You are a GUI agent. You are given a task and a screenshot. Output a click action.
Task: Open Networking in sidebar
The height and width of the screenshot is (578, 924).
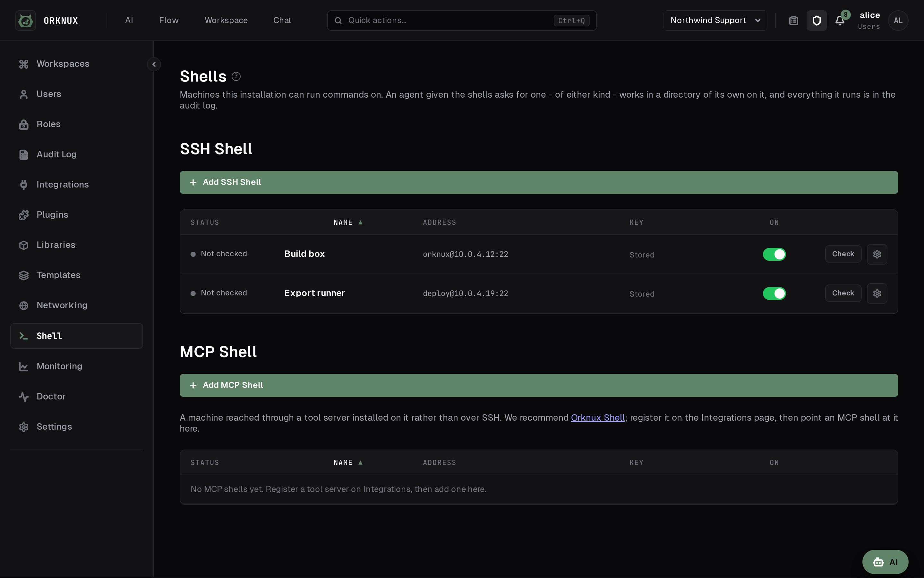point(76,305)
